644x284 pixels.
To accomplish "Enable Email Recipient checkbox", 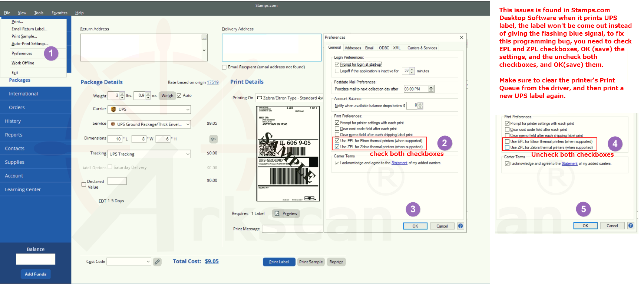I will 224,67.
